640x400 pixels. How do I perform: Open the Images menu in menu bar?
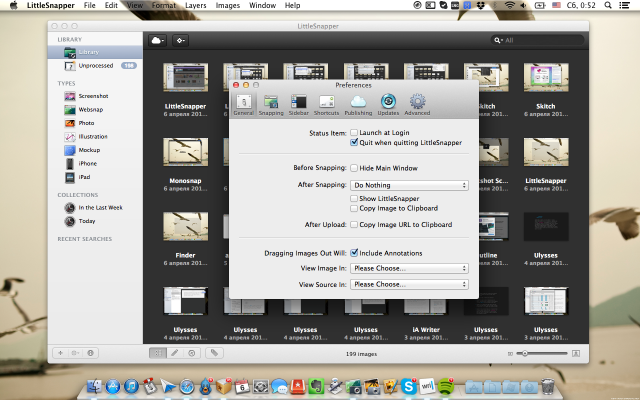pos(228,6)
